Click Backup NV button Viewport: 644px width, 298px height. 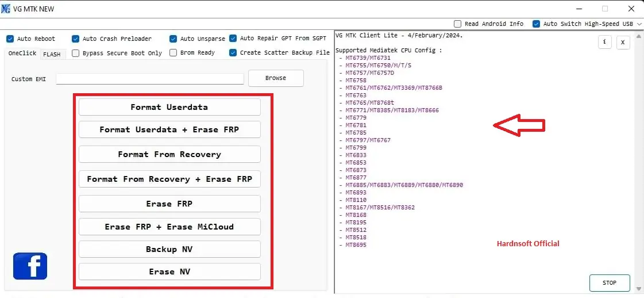(x=169, y=249)
